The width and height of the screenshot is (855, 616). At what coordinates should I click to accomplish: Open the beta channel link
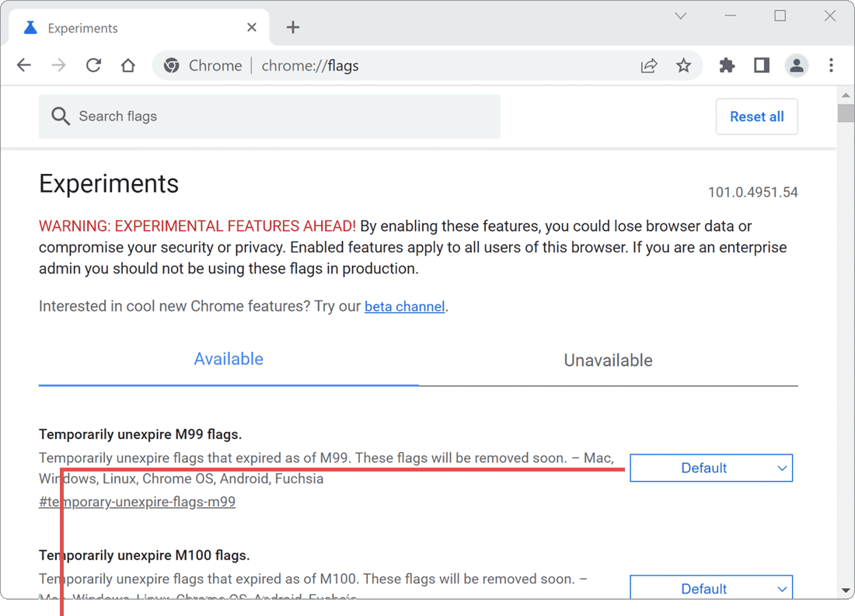(405, 306)
